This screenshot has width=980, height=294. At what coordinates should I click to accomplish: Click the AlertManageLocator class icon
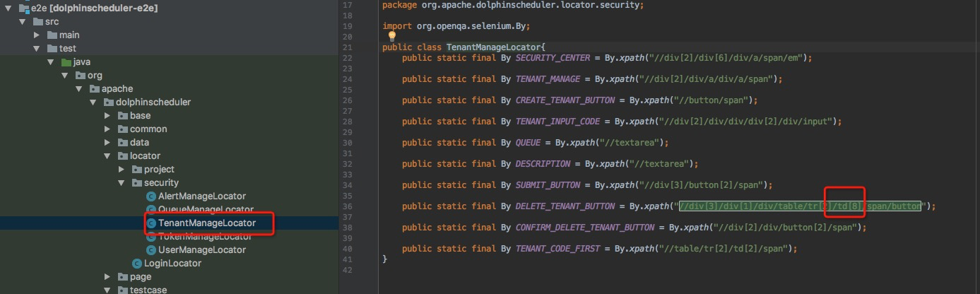(x=150, y=196)
